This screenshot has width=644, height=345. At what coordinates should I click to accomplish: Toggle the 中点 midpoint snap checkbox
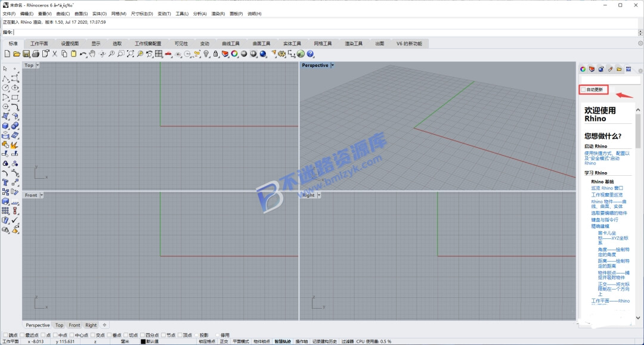[x=55, y=335]
